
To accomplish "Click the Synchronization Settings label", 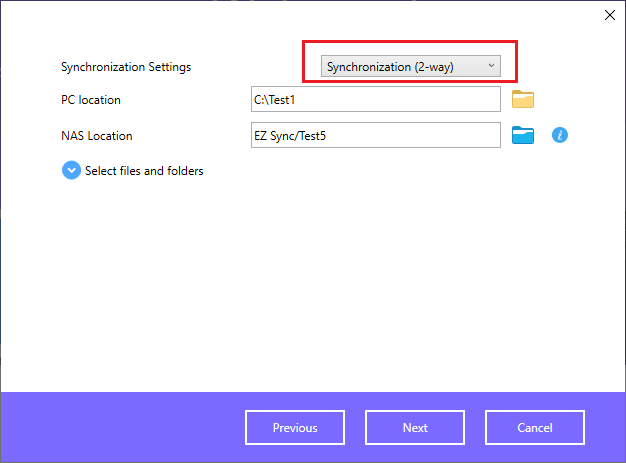I will click(126, 67).
